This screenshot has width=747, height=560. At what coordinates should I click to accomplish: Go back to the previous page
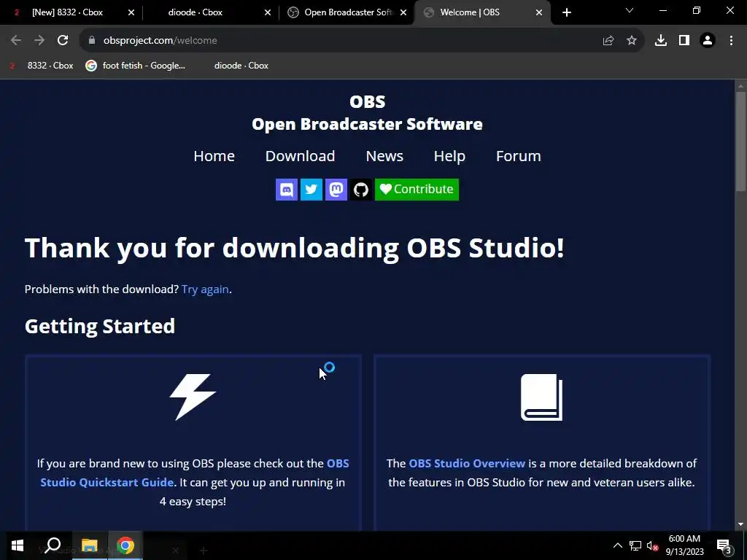[16, 41]
